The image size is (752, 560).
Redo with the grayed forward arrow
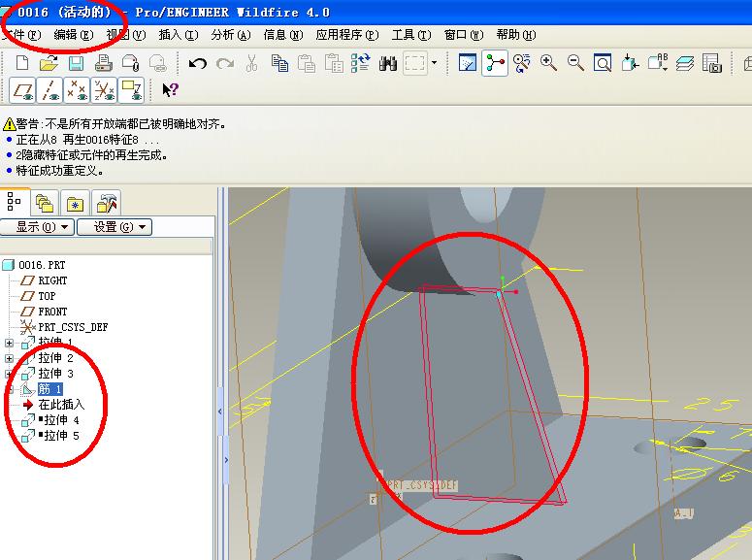pyautogui.click(x=225, y=63)
